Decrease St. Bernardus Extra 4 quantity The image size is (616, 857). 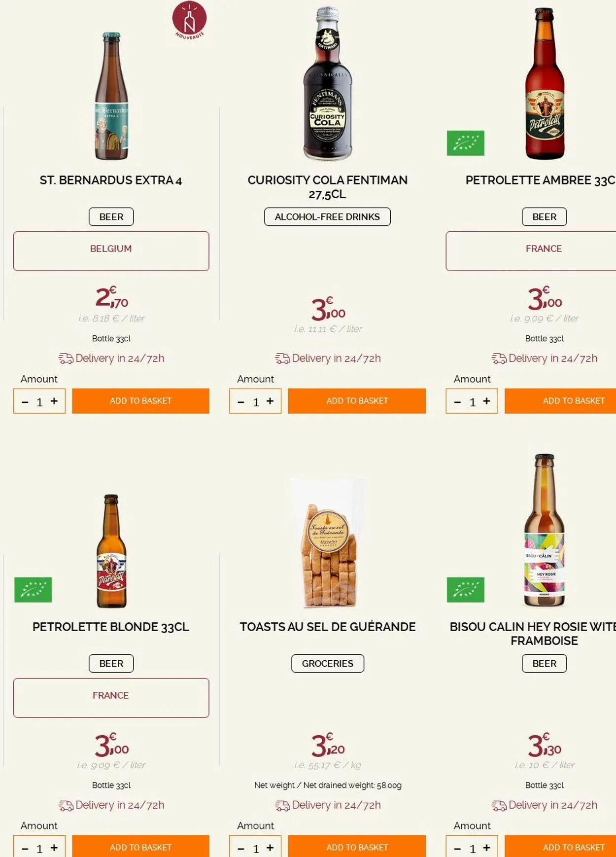[x=25, y=402]
